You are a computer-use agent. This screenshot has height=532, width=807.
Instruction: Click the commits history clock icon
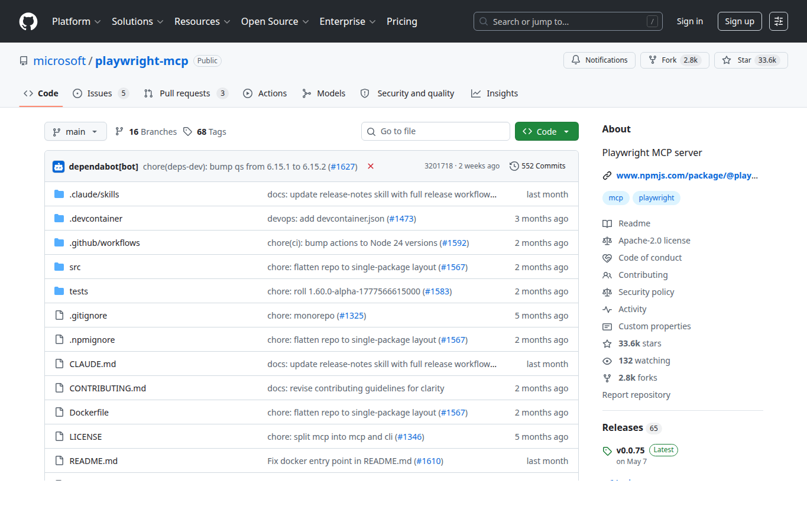click(x=514, y=166)
